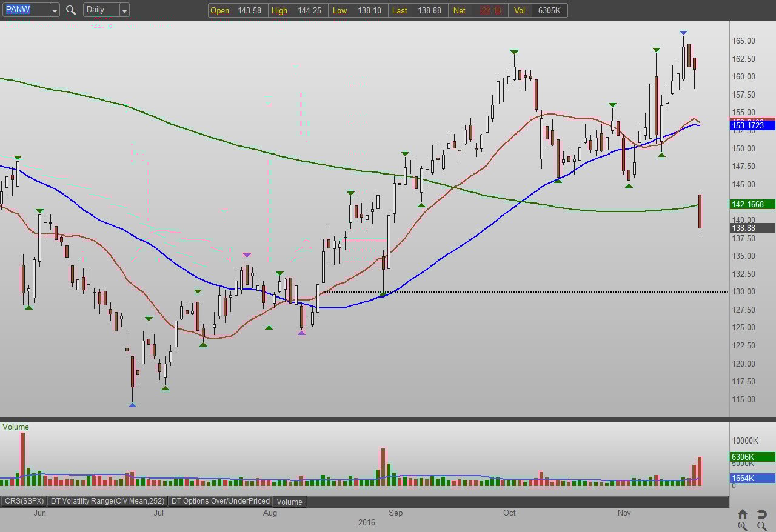Click the blue 1664K volume average label
The height and width of the screenshot is (532, 776).
[752, 478]
